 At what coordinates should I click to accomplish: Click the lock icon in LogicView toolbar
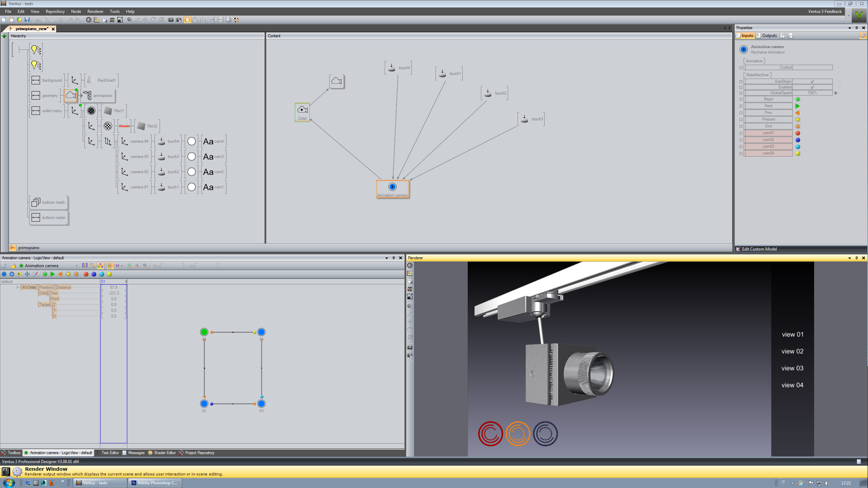[x=14, y=266]
